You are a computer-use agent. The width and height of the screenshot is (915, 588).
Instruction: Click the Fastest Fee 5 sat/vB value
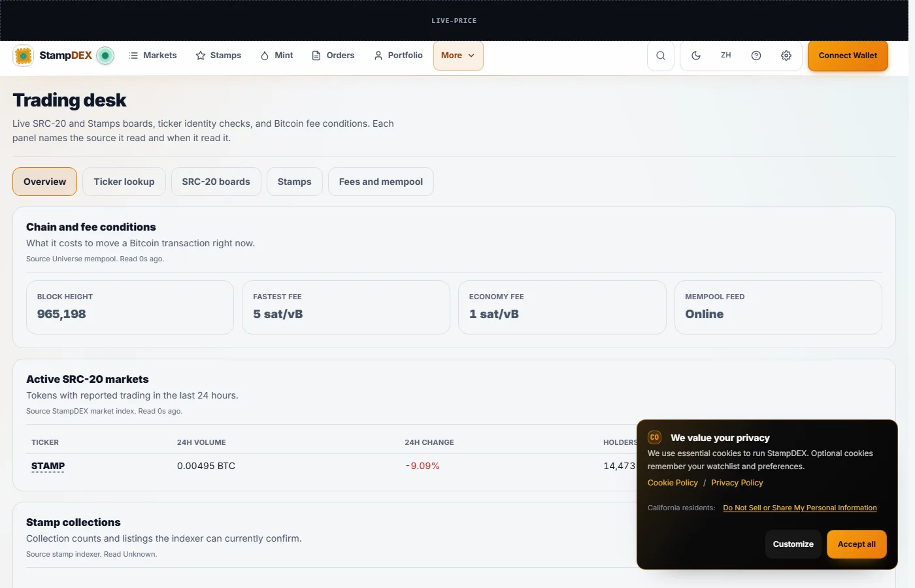click(x=278, y=314)
